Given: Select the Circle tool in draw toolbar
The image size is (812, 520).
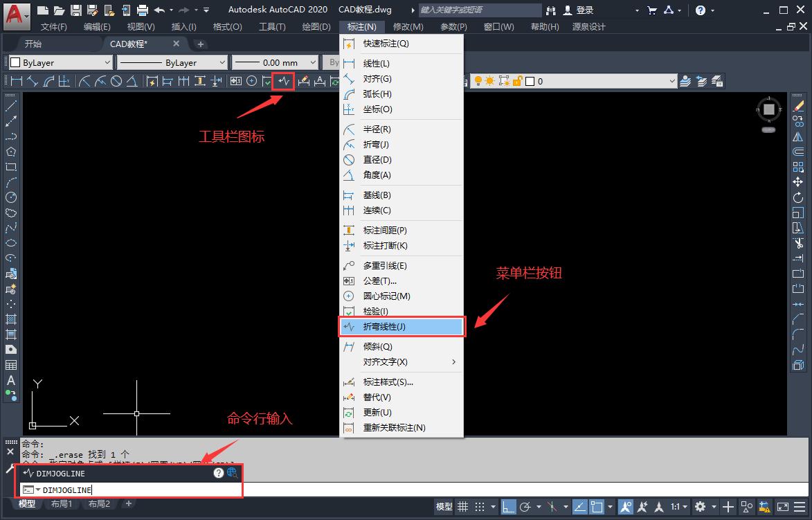Looking at the screenshot, I should pyautogui.click(x=11, y=197).
